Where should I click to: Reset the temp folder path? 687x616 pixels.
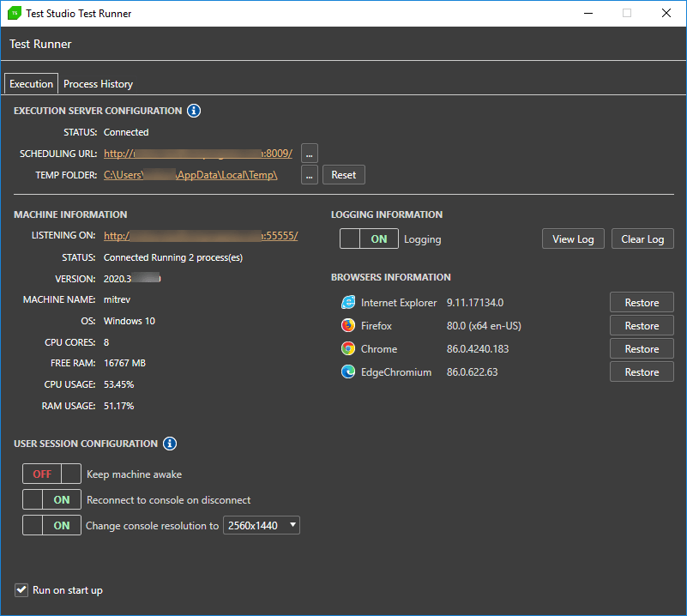343,175
